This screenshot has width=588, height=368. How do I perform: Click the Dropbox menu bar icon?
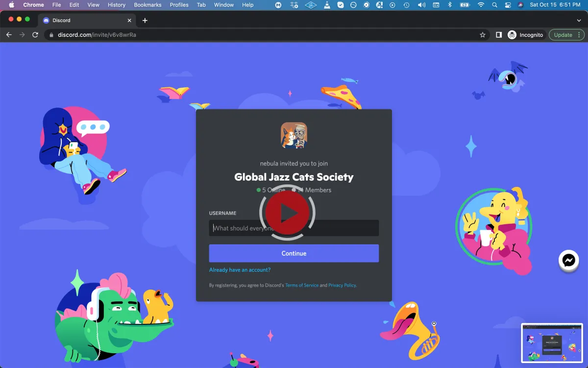click(x=294, y=5)
